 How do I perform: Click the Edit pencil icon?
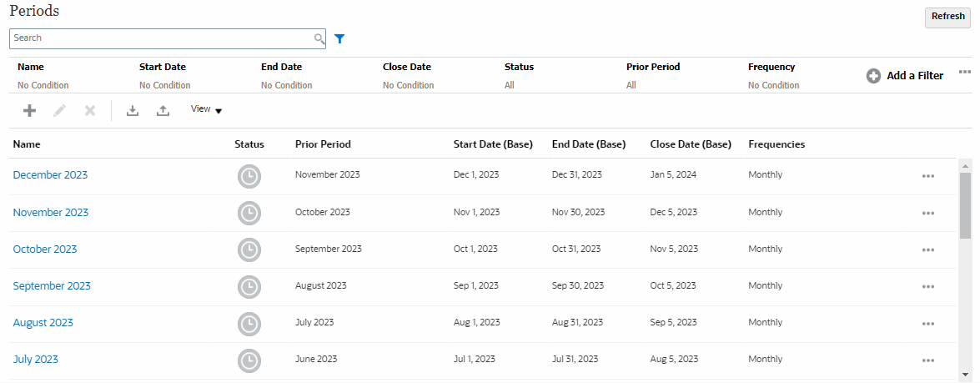tap(59, 110)
